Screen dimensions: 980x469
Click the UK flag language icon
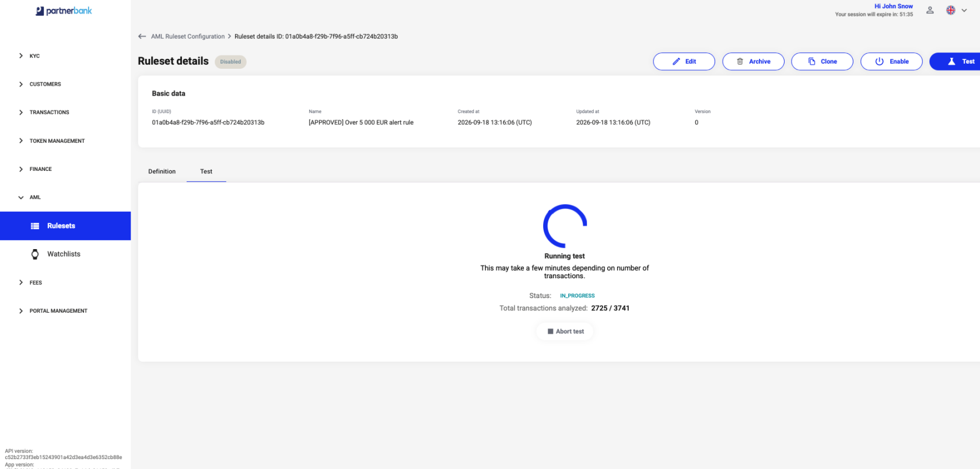coord(951,10)
